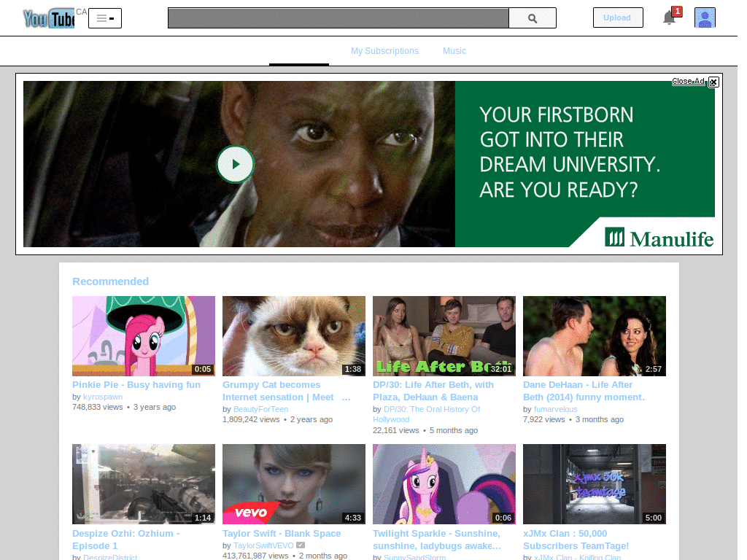Play the Manulife ad video

coord(236,164)
